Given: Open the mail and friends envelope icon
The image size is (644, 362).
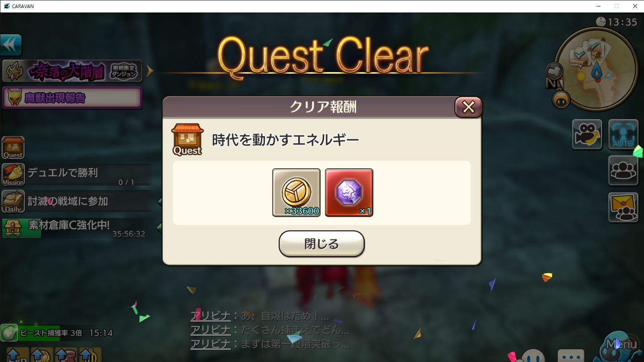Looking at the screenshot, I should click(623, 207).
